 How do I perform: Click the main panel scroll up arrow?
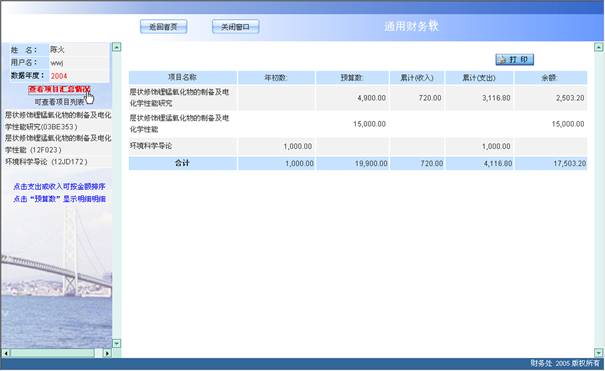(x=598, y=47)
